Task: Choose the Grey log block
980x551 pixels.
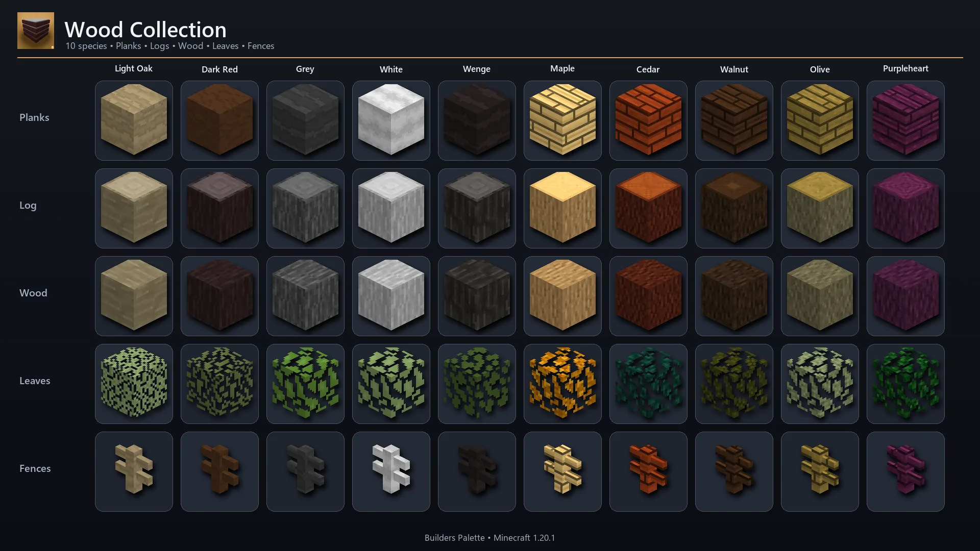Action: coord(305,208)
